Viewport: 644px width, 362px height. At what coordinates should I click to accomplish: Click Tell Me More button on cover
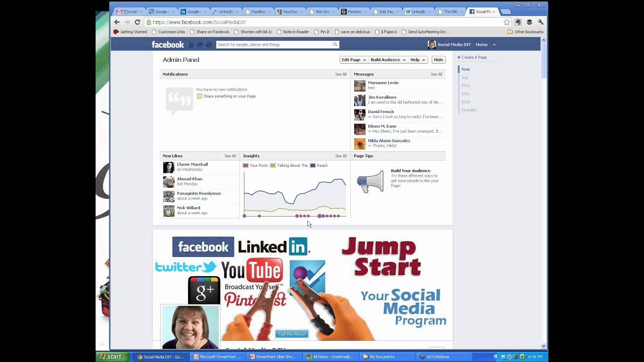[292, 334]
